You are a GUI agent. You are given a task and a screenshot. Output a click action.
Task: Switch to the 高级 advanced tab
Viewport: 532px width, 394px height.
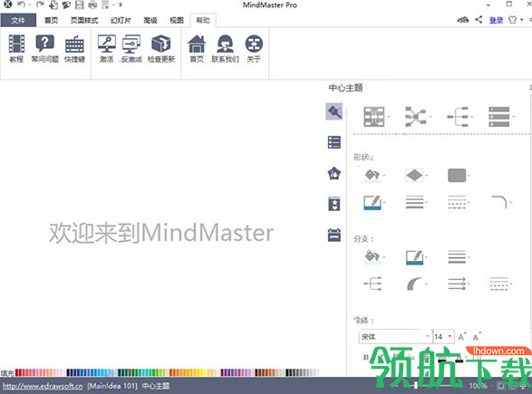point(150,20)
